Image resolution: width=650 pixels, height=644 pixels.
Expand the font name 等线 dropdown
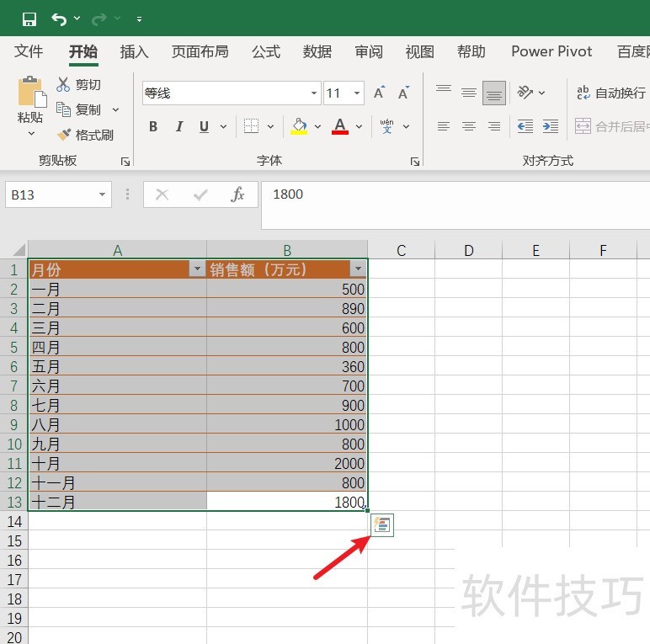coord(314,93)
